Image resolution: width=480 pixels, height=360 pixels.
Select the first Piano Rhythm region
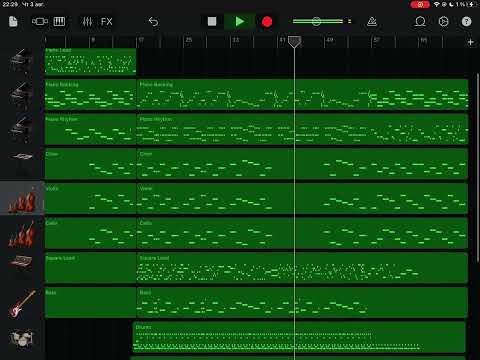click(x=90, y=129)
